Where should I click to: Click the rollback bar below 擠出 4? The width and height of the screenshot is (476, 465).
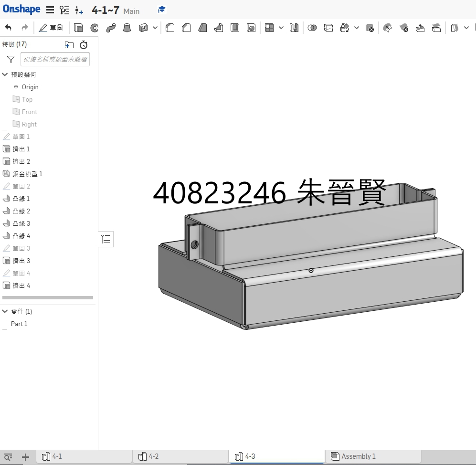pyautogui.click(x=48, y=298)
